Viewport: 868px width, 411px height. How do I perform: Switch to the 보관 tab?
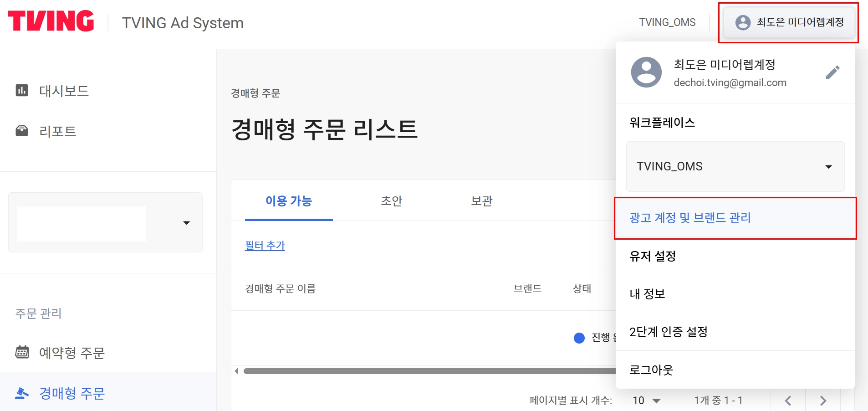pyautogui.click(x=481, y=201)
